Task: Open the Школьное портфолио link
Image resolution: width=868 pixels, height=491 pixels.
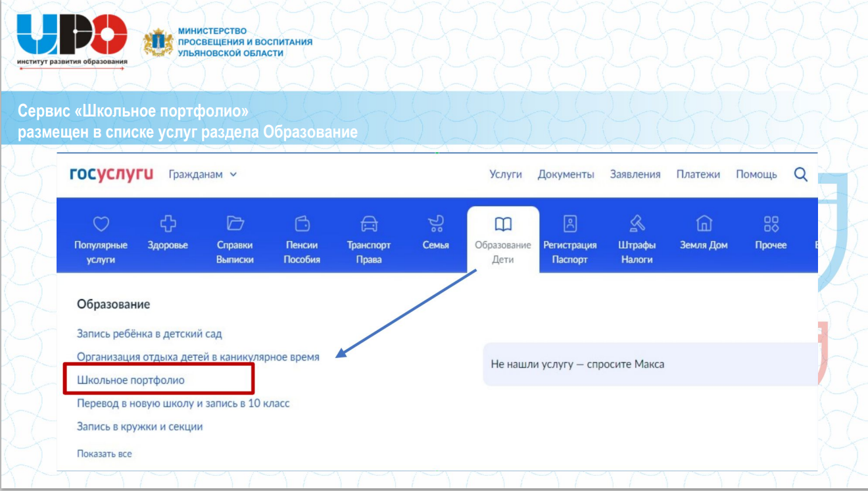Action: pos(131,380)
